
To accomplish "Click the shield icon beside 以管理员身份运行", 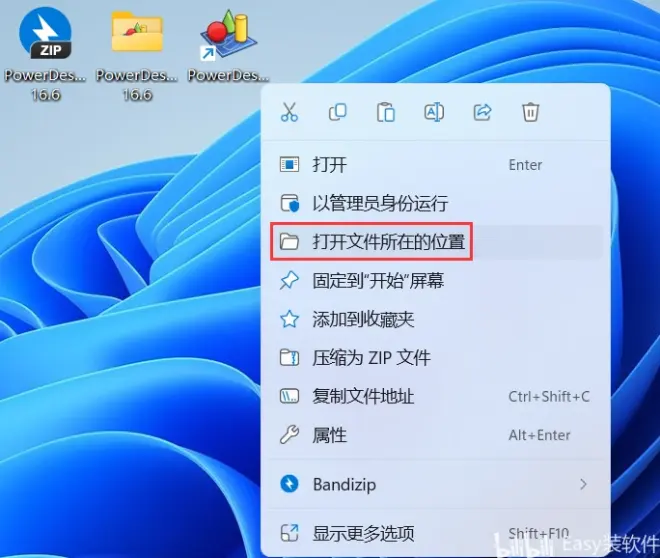I will click(x=290, y=203).
